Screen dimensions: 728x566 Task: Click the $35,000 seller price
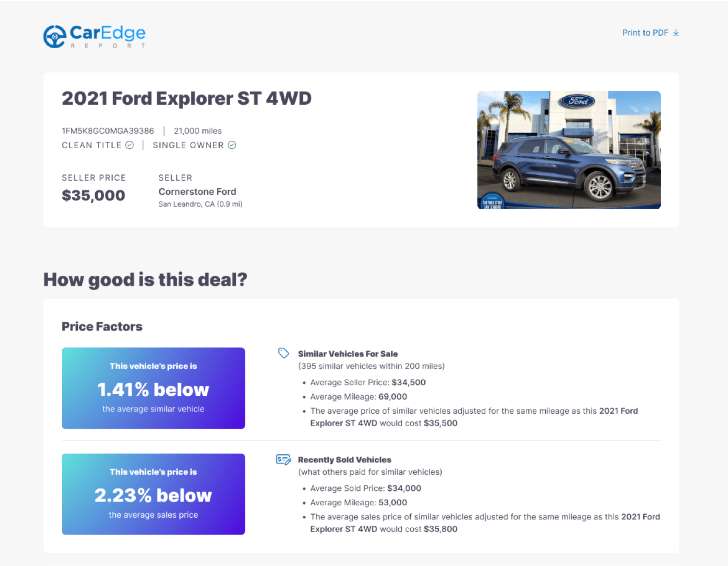click(93, 196)
